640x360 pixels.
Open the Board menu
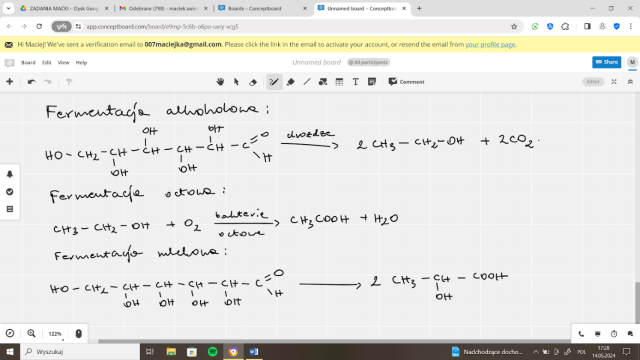[28, 62]
